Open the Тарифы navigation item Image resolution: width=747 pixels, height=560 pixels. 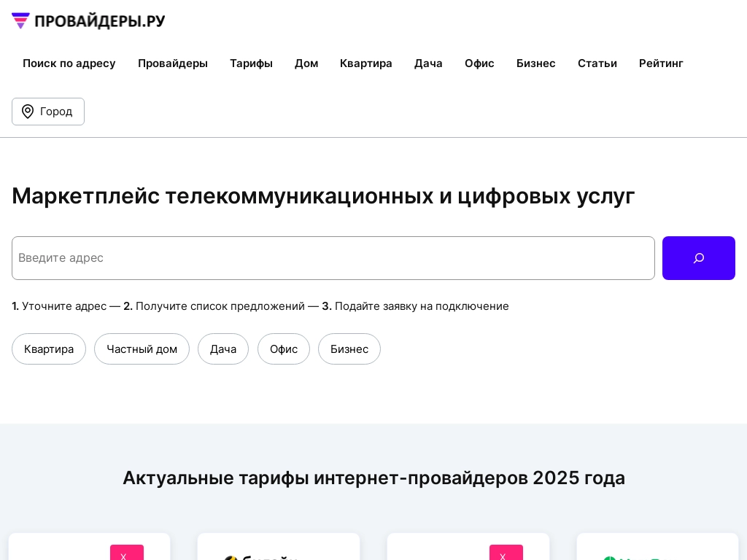tap(251, 63)
